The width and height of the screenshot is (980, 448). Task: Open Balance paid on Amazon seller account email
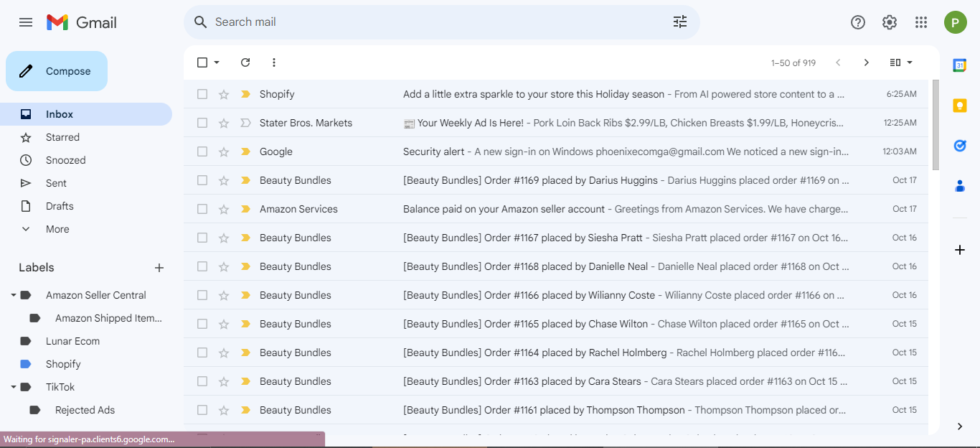click(556, 209)
